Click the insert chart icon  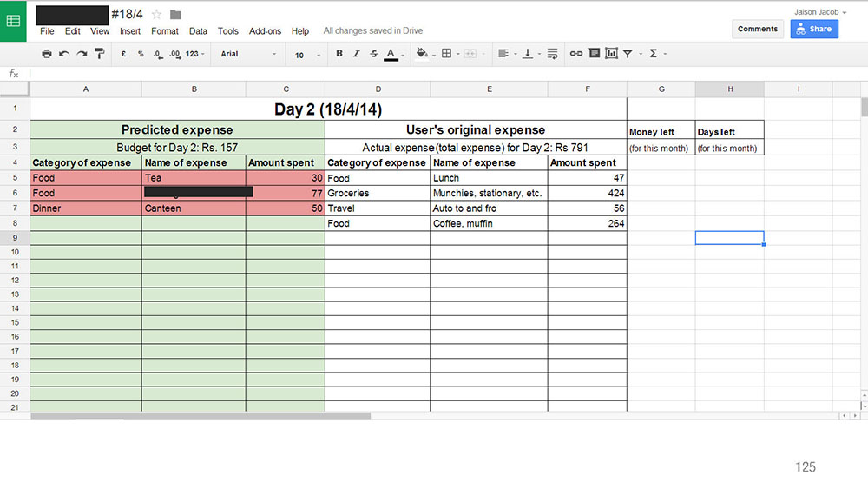(611, 54)
